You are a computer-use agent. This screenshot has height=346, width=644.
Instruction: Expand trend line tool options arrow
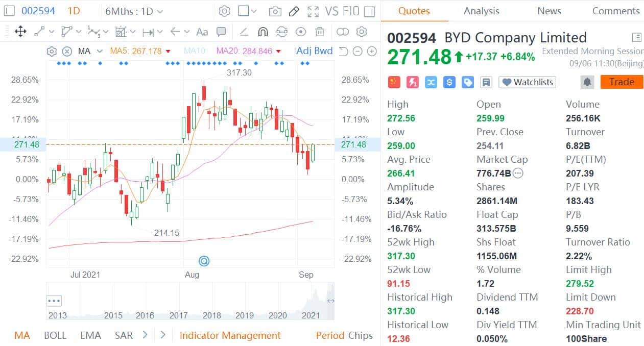pos(51,32)
